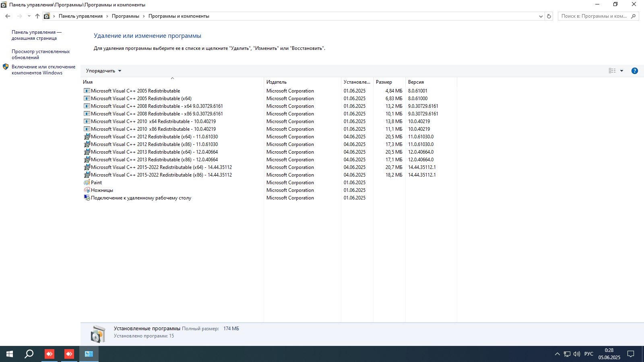Select Visual C++ 2013 Redistributable (x64) row
Screen dimensions: 644x362
click(269, 152)
